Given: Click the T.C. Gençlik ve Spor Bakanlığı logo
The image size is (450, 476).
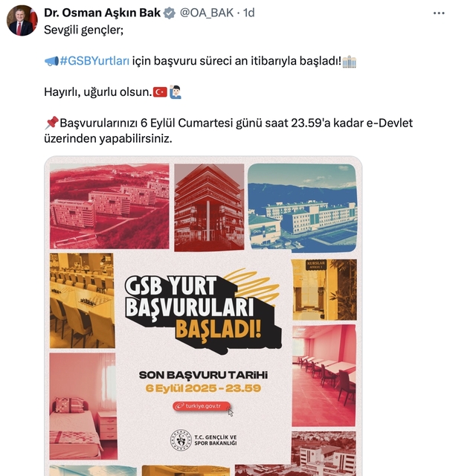Looking at the screenshot, I should [x=204, y=440].
